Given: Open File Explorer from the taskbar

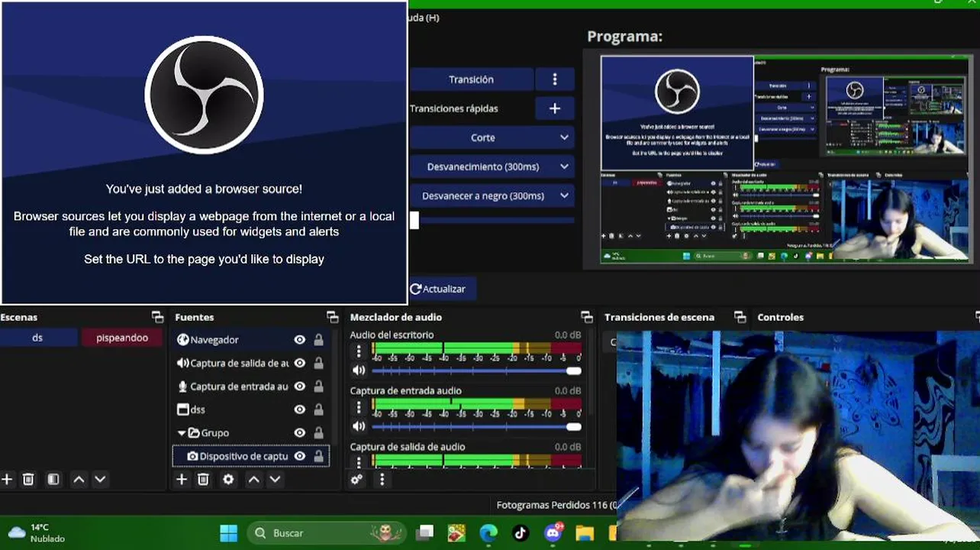Looking at the screenshot, I should pyautogui.click(x=585, y=532).
